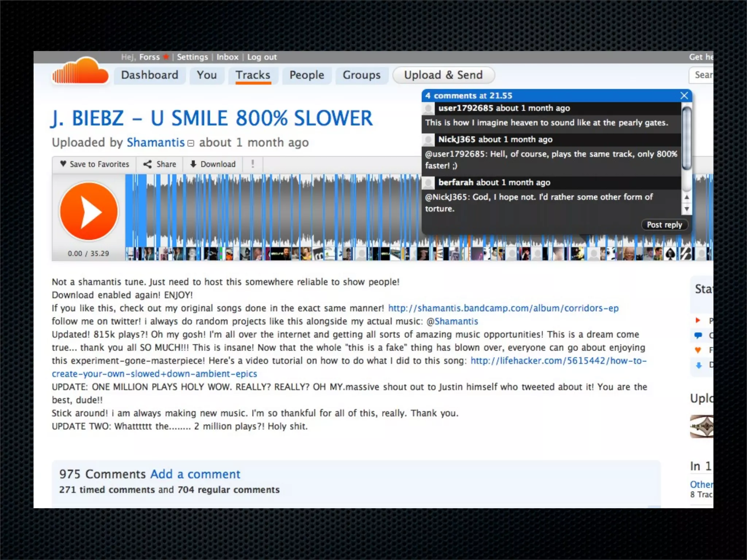The width and height of the screenshot is (747, 560).
Task: Click user1792685's avatar in comments
Action: [429, 109]
